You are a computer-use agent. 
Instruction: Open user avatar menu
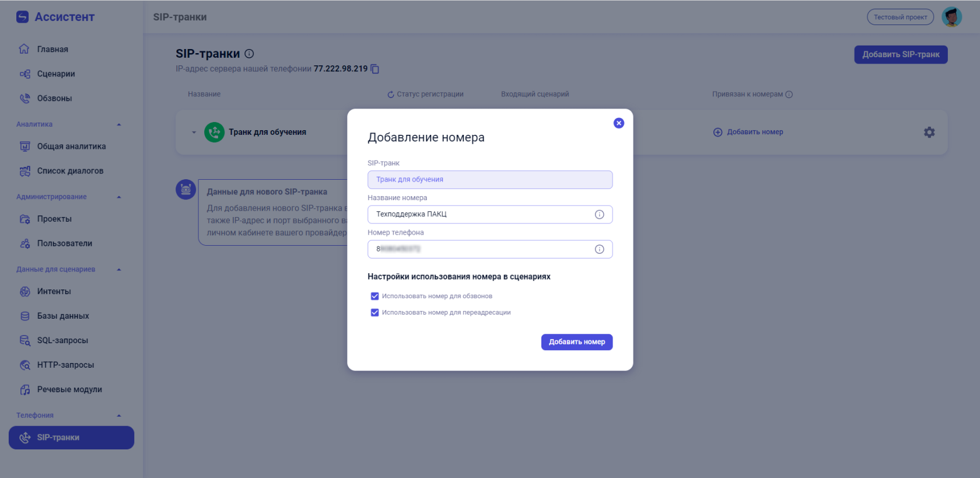[x=951, y=17]
